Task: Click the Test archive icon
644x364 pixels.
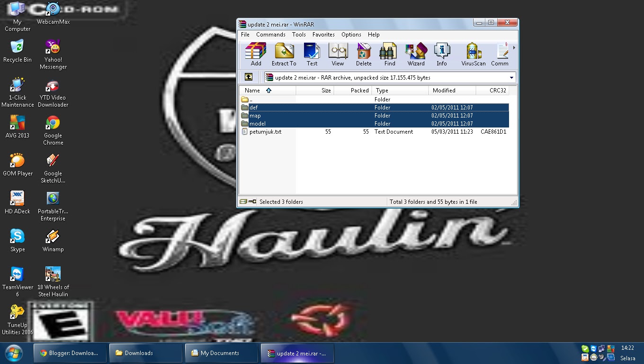Action: pyautogui.click(x=312, y=55)
